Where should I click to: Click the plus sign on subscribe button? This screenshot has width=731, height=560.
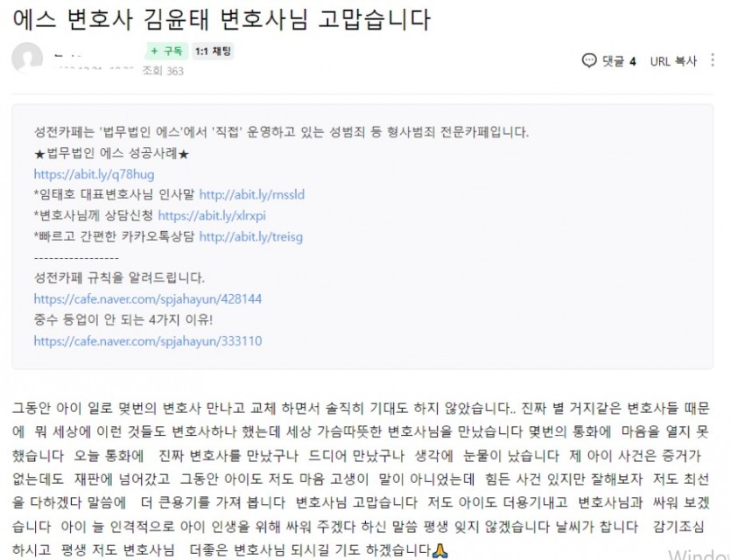[154, 52]
